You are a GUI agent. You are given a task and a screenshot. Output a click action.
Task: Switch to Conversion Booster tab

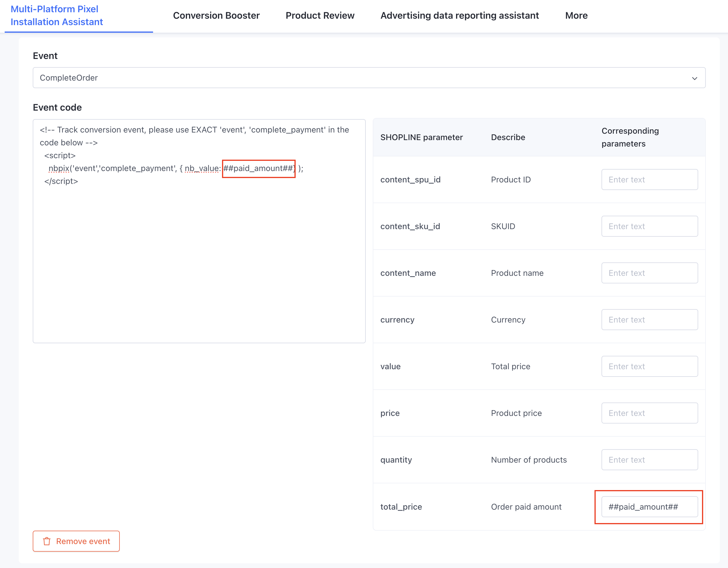[x=216, y=16]
